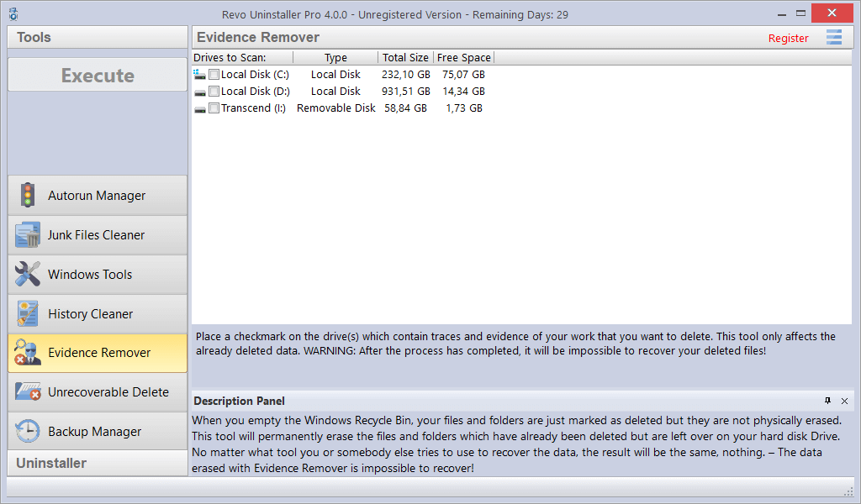
Task: Check the Local Disk (C:) checkbox
Action: (214, 75)
